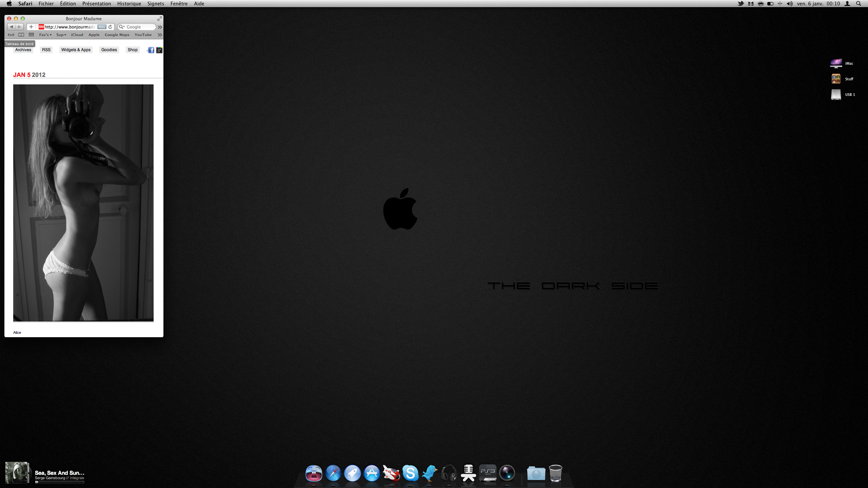This screenshot has width=868, height=488.
Task: Open Skype from the Dock
Action: (410, 473)
